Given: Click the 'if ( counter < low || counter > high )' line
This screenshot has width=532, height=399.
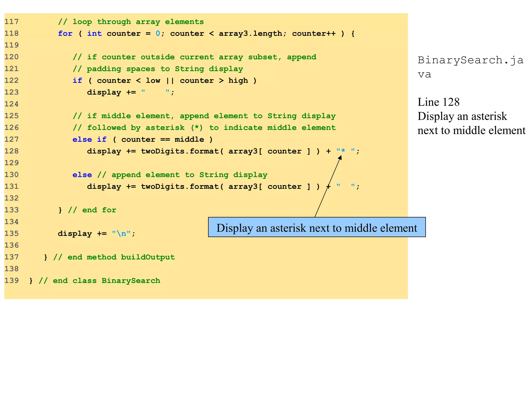Looking at the screenshot, I should pyautogui.click(x=165, y=81).
